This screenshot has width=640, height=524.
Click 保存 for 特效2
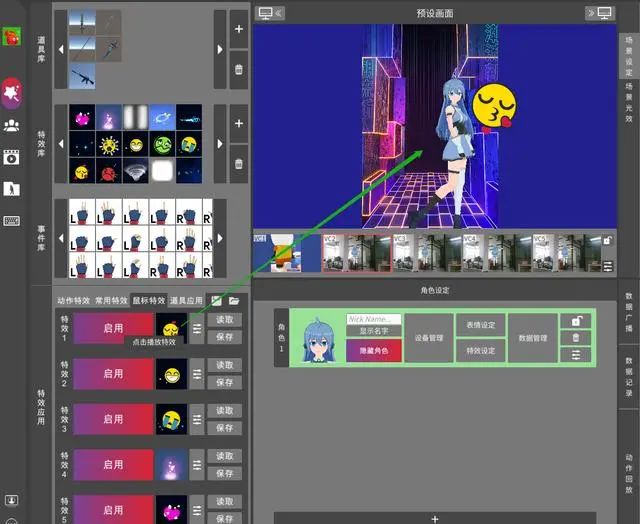pyautogui.click(x=224, y=382)
